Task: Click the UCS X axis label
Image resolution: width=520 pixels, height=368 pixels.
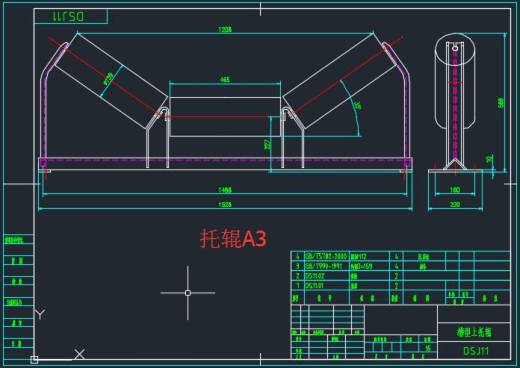Action: click(79, 354)
